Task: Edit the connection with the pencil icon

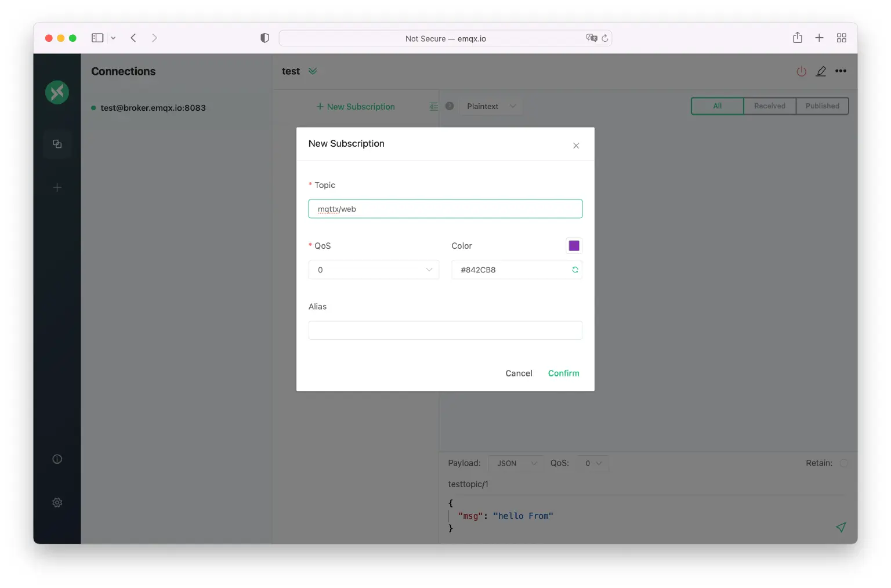Action: tap(821, 71)
